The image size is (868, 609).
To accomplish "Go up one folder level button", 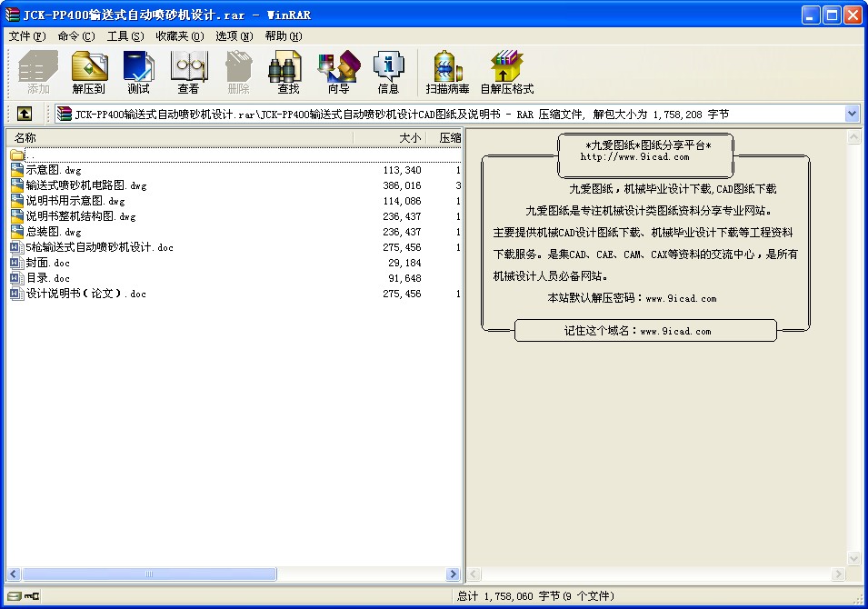I will click(x=24, y=114).
